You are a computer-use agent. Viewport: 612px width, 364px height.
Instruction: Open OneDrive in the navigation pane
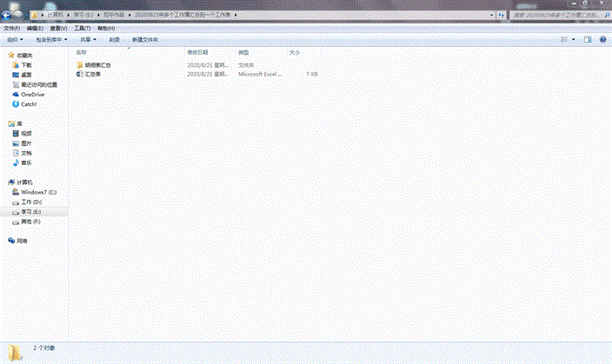[x=32, y=95]
